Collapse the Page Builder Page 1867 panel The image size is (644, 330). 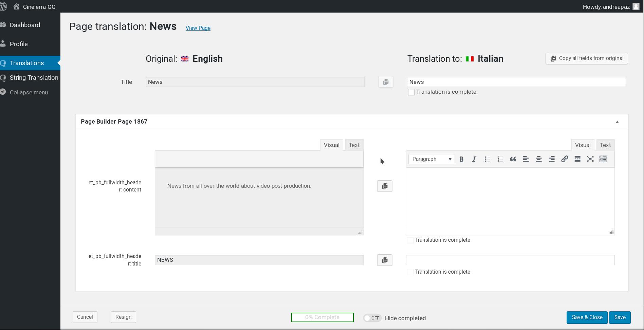[617, 122]
